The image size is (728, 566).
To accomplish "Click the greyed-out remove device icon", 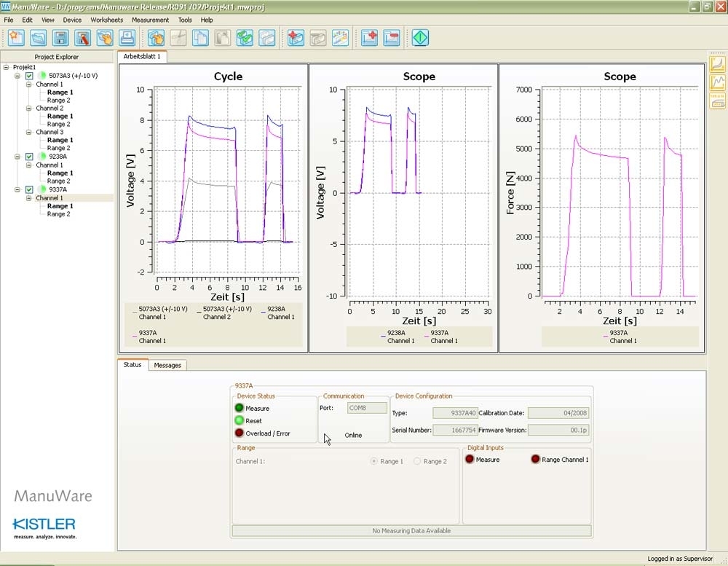I will (x=318, y=38).
